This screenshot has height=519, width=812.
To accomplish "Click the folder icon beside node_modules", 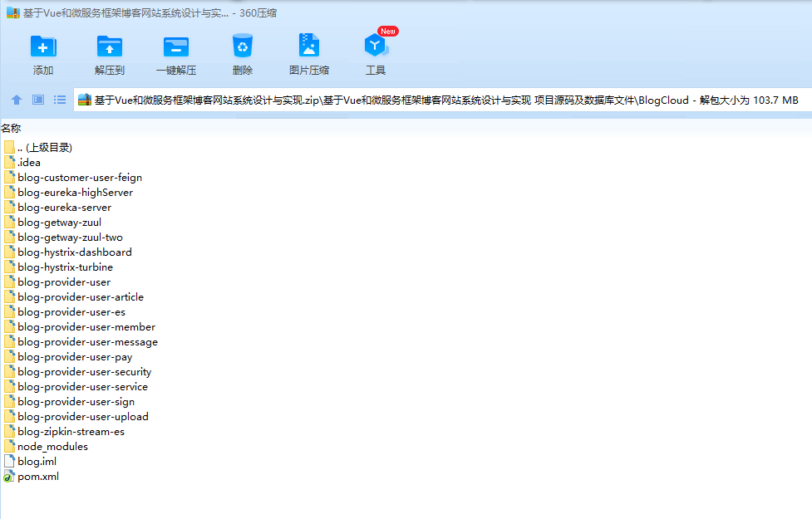I will click(x=9, y=447).
